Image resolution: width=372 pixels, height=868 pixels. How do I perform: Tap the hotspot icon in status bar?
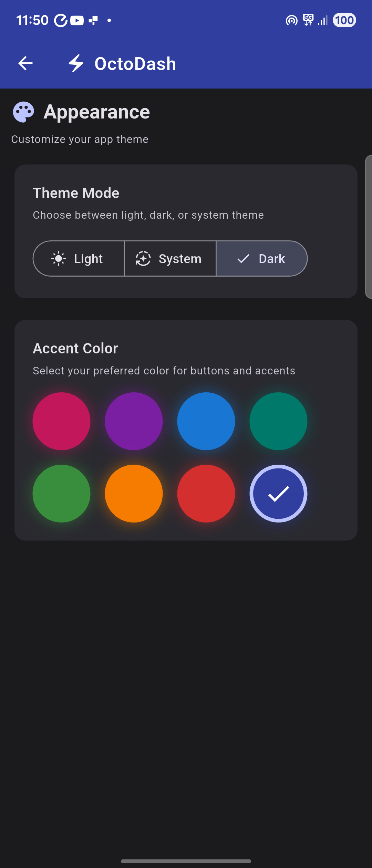click(291, 21)
